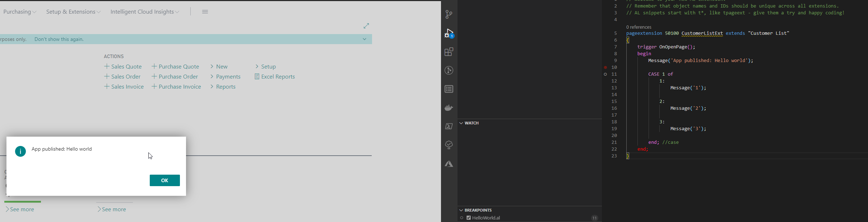Click plus icon beside Sales Quote
The height and width of the screenshot is (222, 868).
(107, 66)
